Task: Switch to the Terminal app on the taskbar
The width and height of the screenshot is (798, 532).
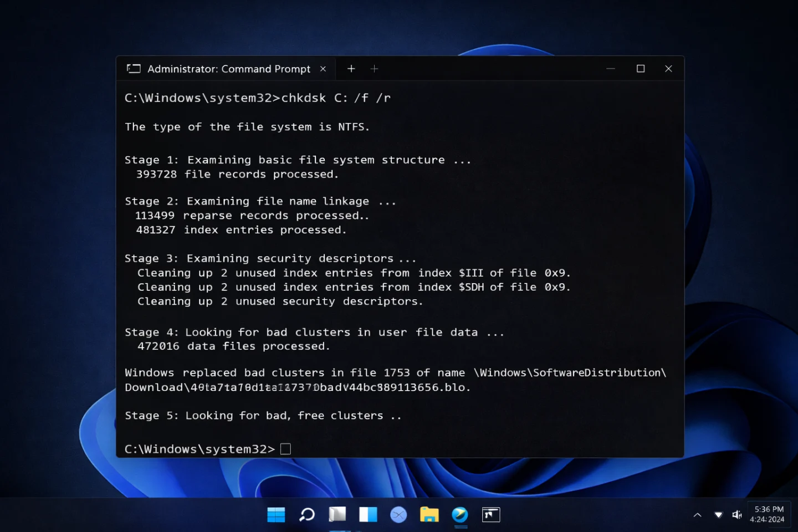Action: click(491, 515)
